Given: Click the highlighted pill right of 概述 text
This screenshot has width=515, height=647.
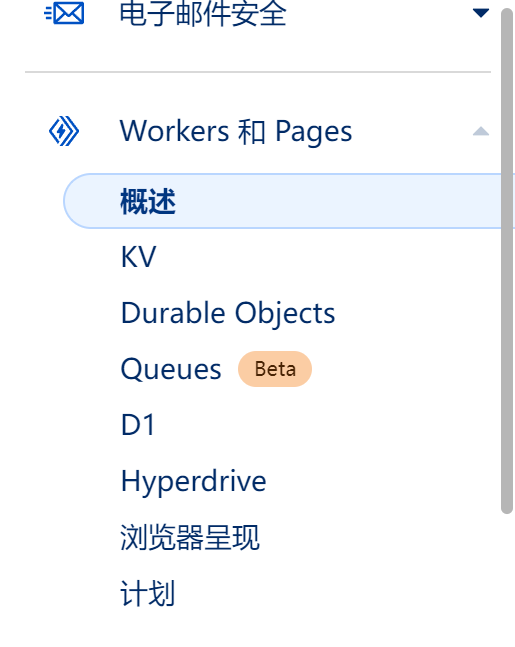Looking at the screenshot, I should (338, 201).
